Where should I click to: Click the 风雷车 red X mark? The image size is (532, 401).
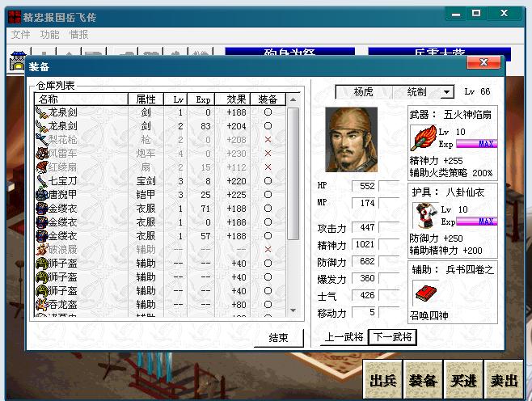click(268, 154)
